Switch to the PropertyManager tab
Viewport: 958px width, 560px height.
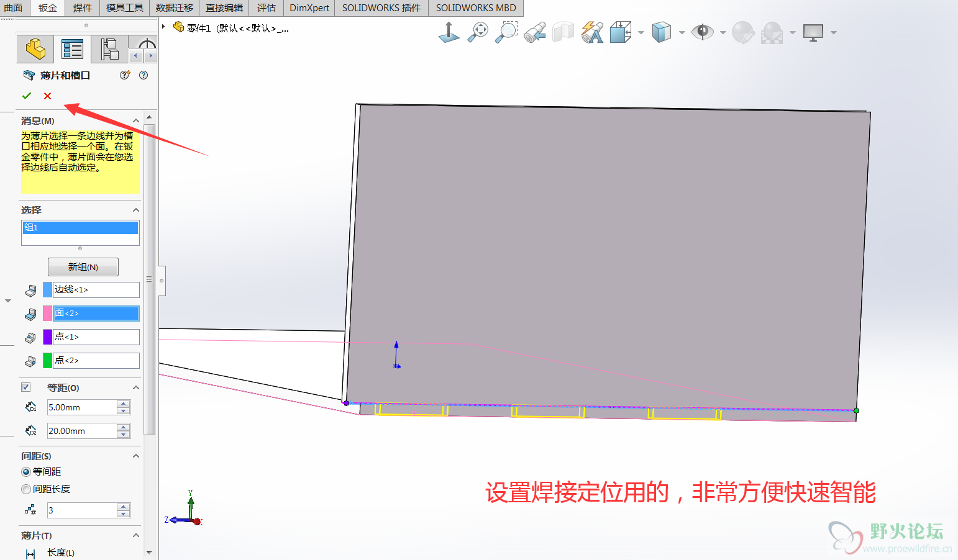pos(72,49)
